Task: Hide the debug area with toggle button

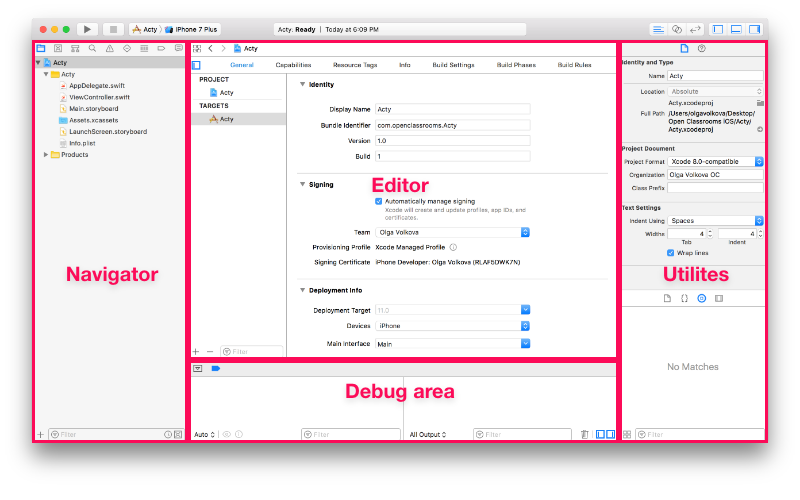Action: click(198, 368)
